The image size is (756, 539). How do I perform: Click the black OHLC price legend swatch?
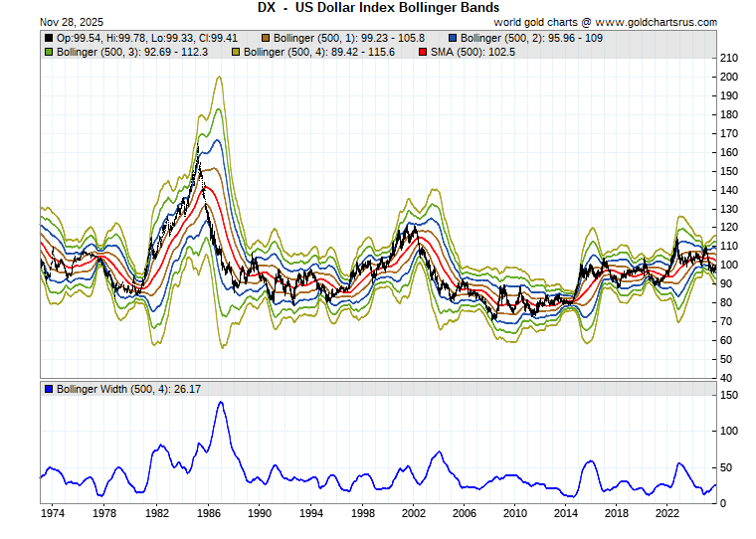[x=50, y=37]
